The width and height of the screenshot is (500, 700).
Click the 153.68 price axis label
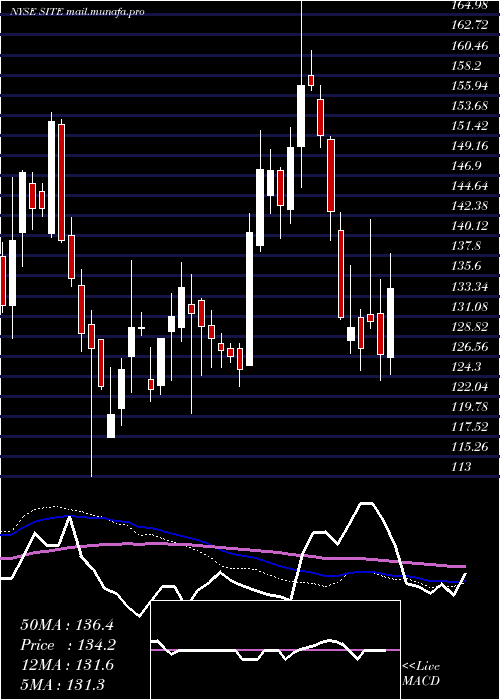tap(470, 106)
